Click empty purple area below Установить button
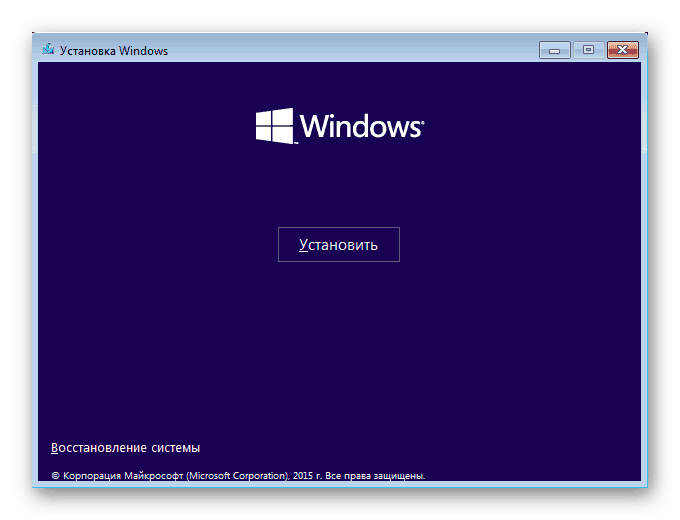Viewport: 680px width, 520px height. click(339, 338)
